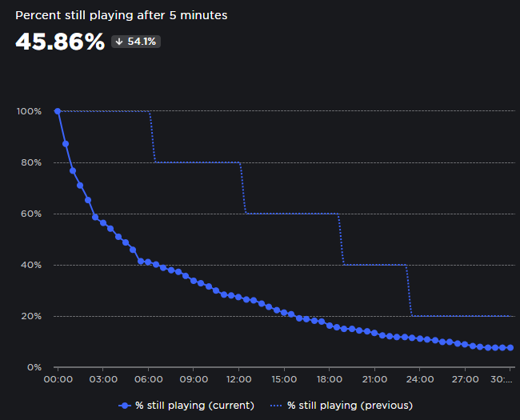This screenshot has width=520, height=420.
Task: Click the 45.86% headline value
Action: point(60,42)
